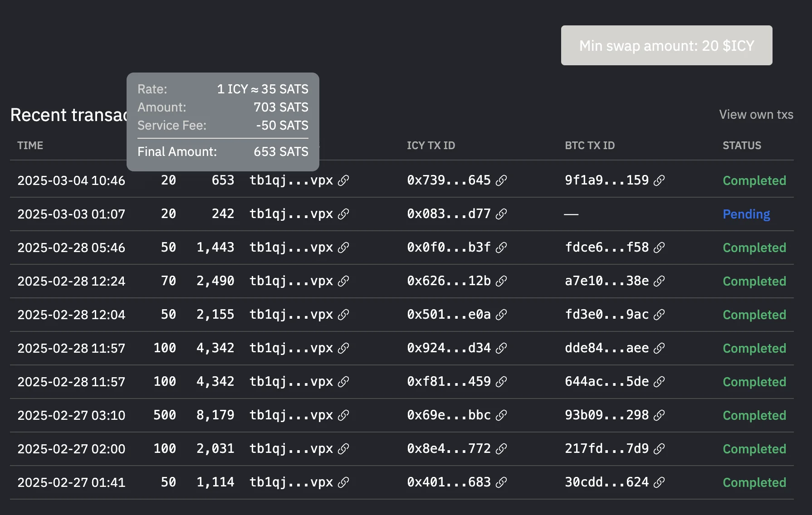Open link icon next to BTC tx fd3e0...9ac
Image resolution: width=812 pixels, height=515 pixels.
[x=659, y=315]
